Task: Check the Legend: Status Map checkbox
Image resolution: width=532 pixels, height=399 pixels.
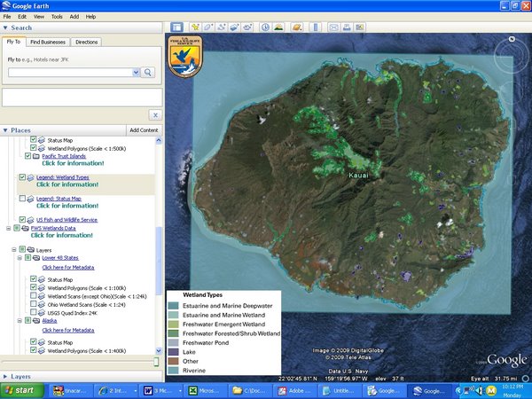Action: point(22,198)
